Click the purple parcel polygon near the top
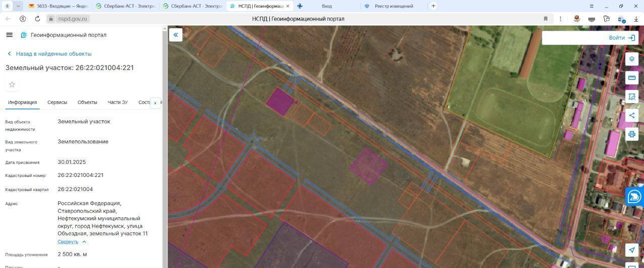Image resolution: width=644 pixels, height=268 pixels. tap(280, 101)
